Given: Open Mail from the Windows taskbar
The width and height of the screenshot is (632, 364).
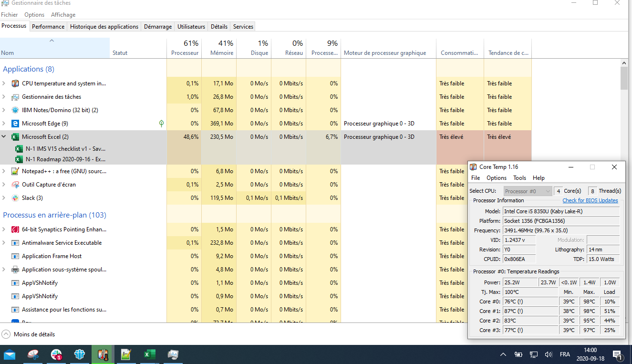Looking at the screenshot, I should point(10,354).
